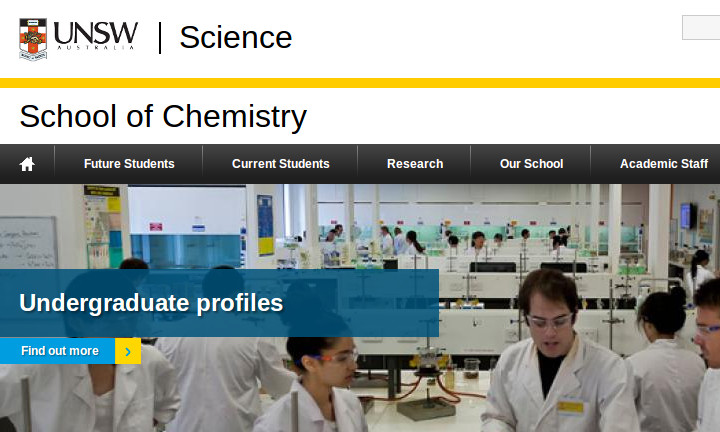Click the yellow arrow chevron icon

(x=128, y=351)
